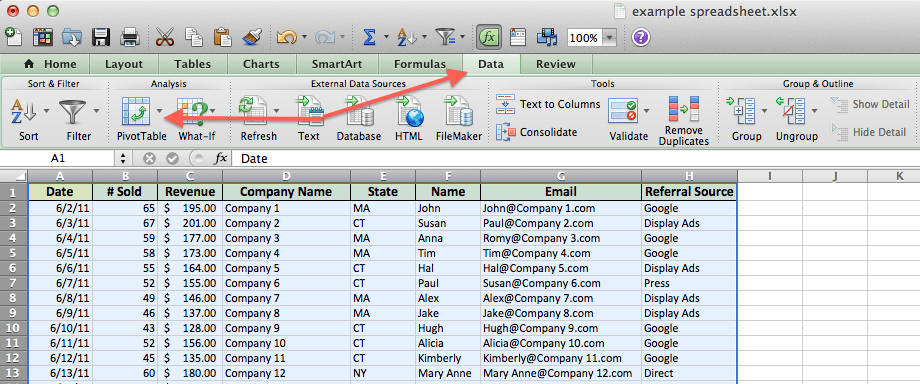
Task: Click the Ungroup outline icon
Action: point(791,112)
